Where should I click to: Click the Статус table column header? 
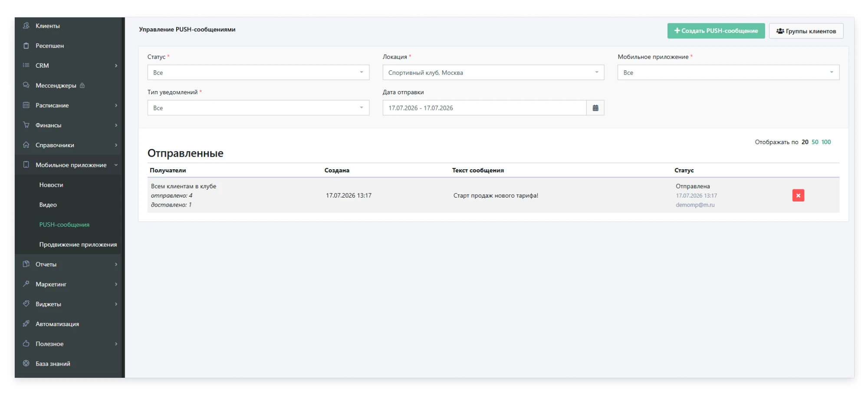point(684,170)
